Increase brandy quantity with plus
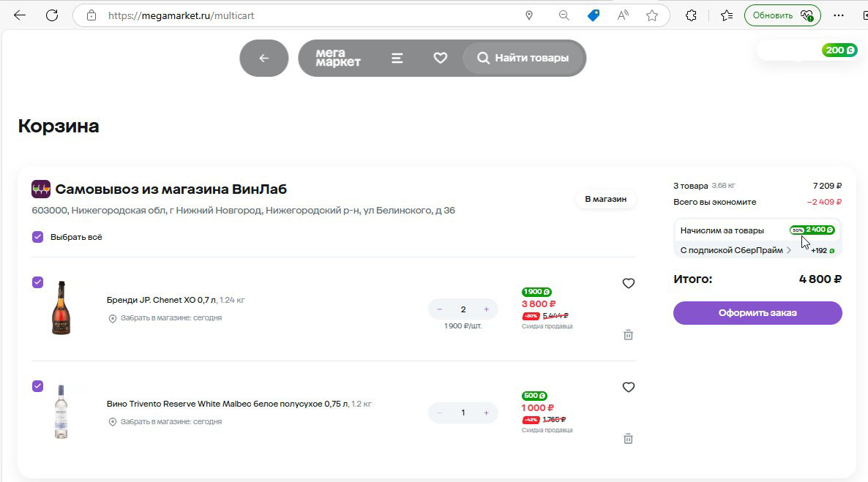This screenshot has height=482, width=868. (x=486, y=309)
